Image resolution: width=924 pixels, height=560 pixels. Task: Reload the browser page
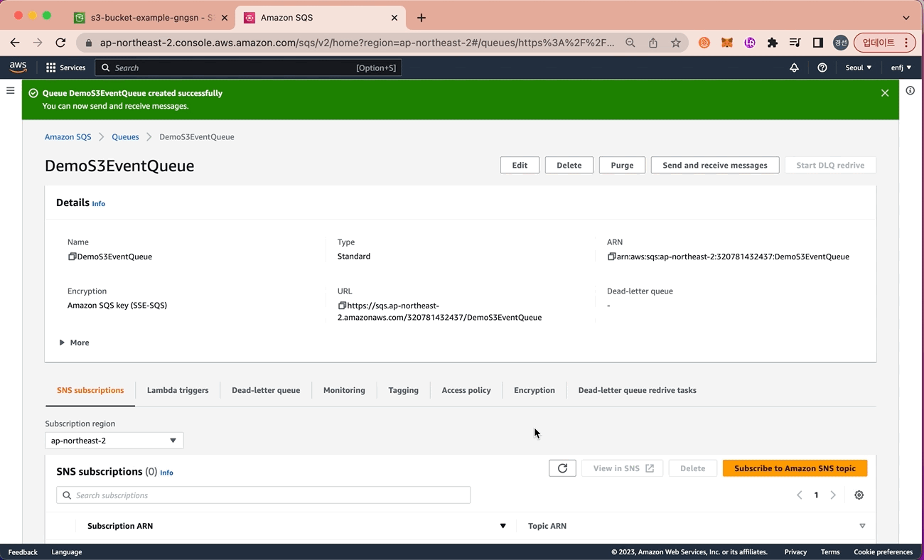(60, 43)
